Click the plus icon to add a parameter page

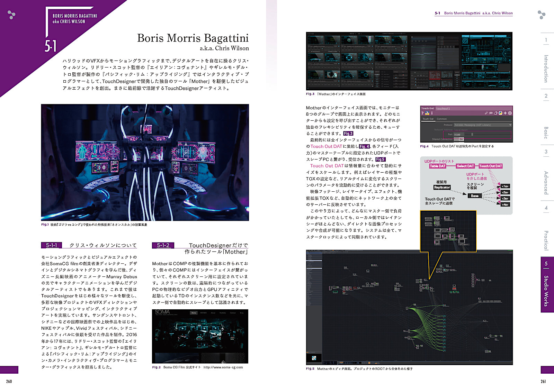click(505, 113)
